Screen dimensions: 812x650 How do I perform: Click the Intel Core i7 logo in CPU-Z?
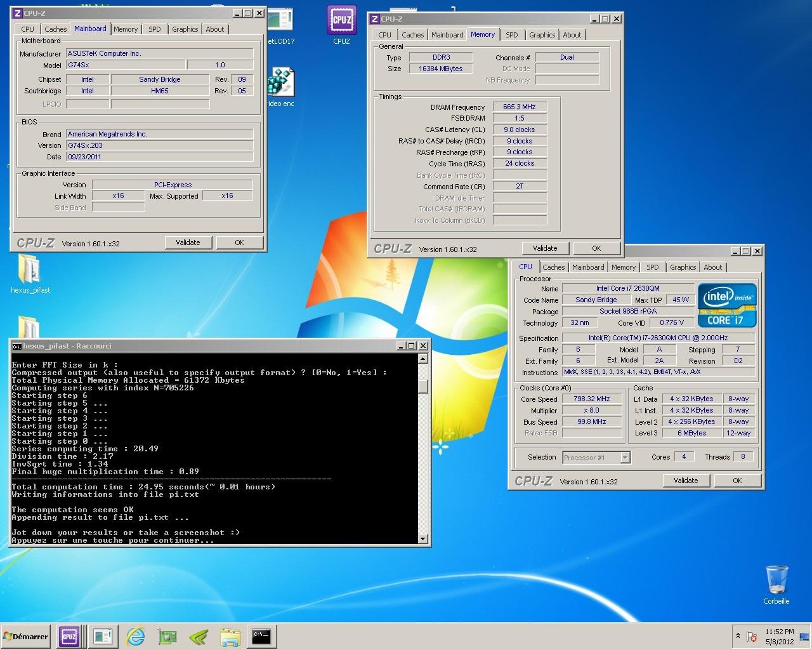727,305
